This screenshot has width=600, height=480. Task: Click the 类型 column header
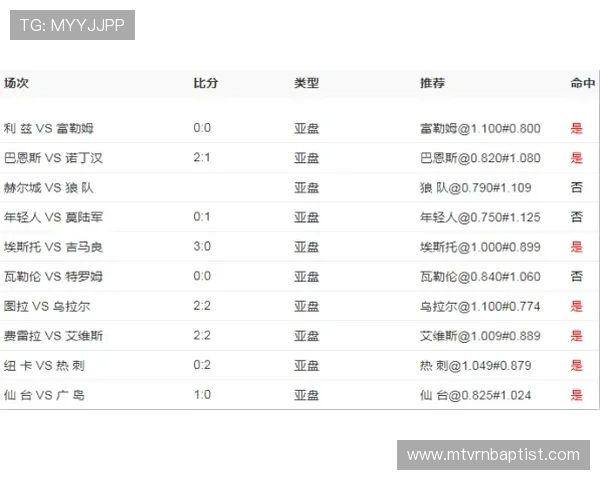306,83
